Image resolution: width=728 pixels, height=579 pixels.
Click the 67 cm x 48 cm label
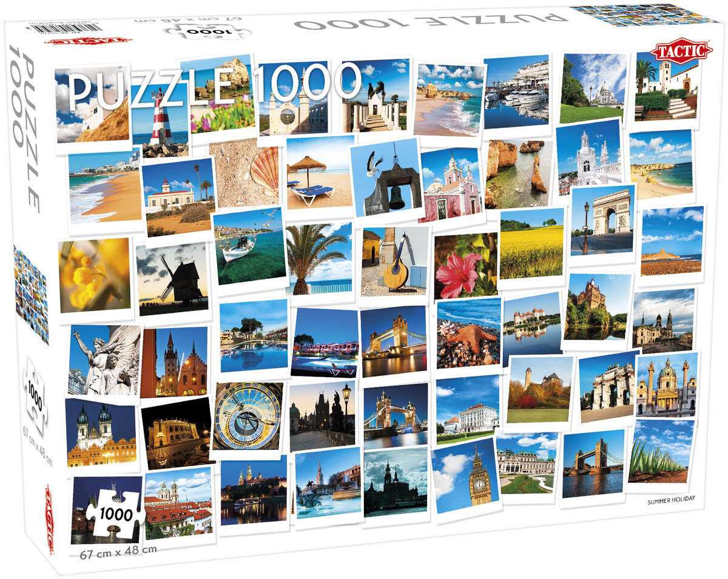click(x=118, y=549)
